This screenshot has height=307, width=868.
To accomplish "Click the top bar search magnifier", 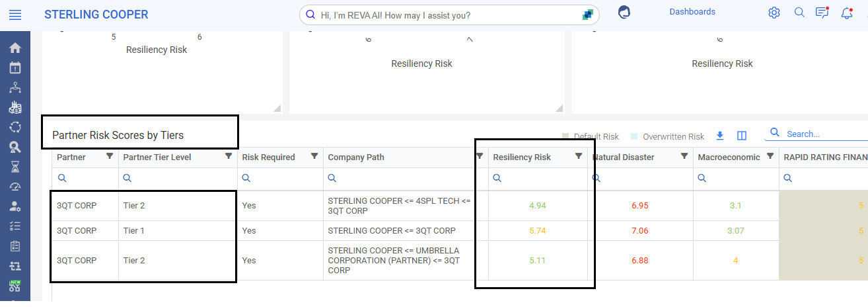I will pos(799,13).
